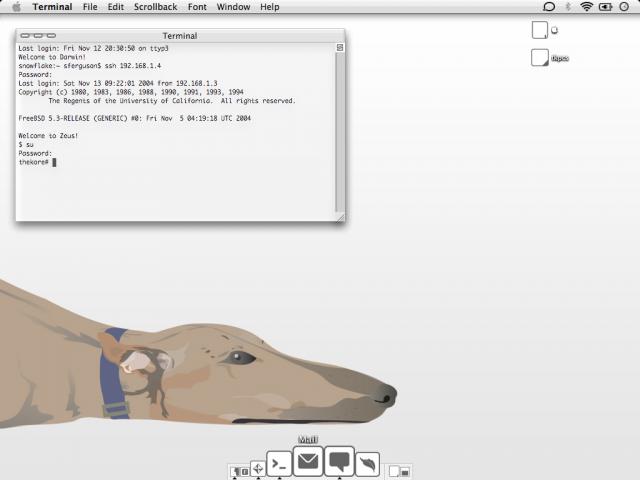Click the Terminal prompt icon in the Dock

pos(279,464)
